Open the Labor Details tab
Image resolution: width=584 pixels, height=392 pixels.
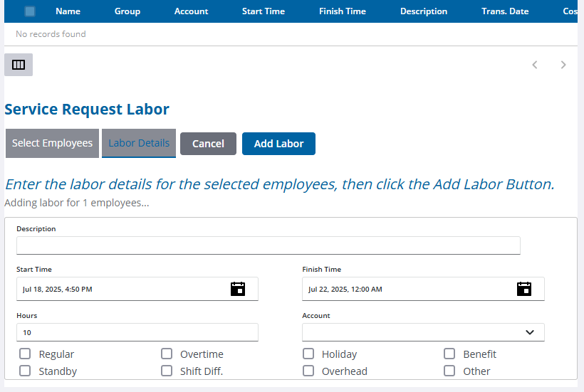tap(139, 143)
